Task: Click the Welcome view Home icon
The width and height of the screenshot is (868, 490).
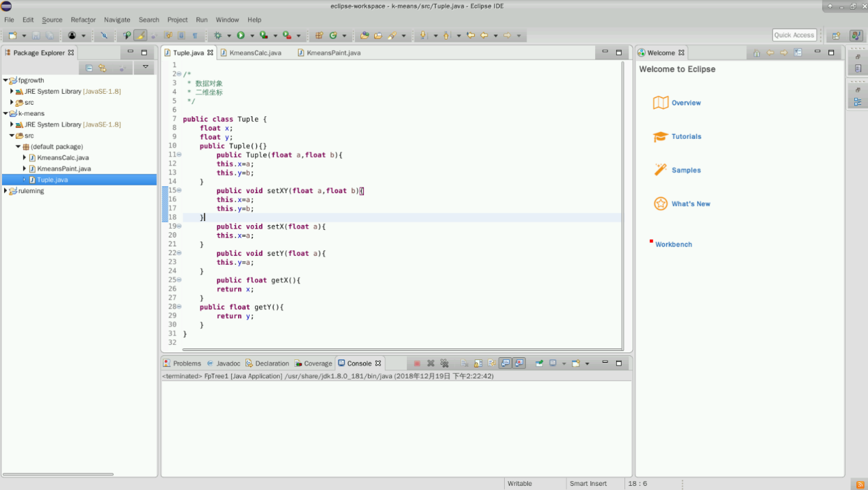Action: (756, 53)
